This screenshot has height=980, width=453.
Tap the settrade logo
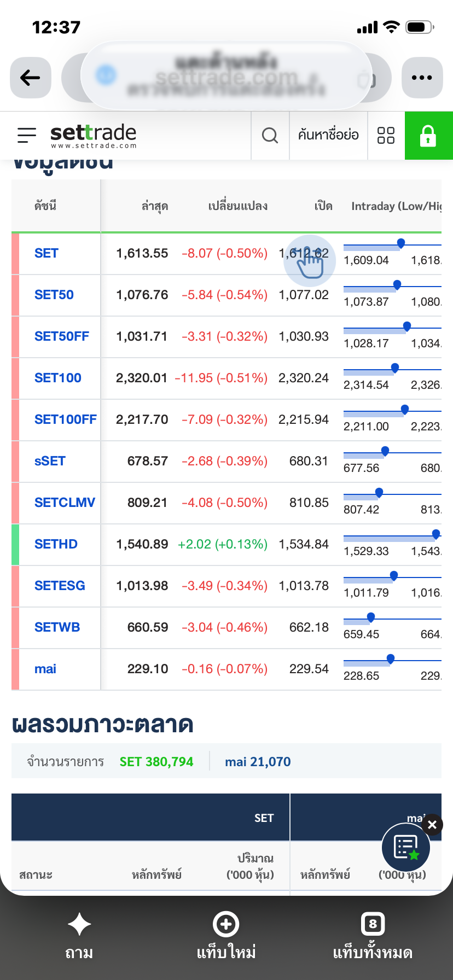tap(94, 135)
